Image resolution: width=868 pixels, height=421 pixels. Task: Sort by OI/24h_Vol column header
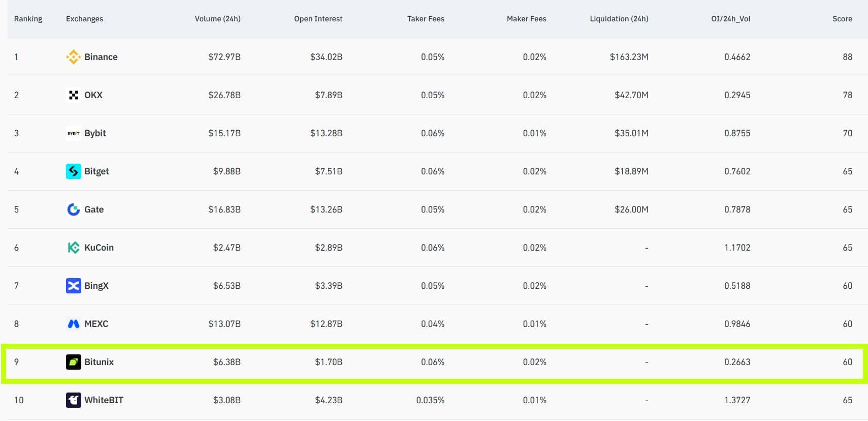point(731,19)
